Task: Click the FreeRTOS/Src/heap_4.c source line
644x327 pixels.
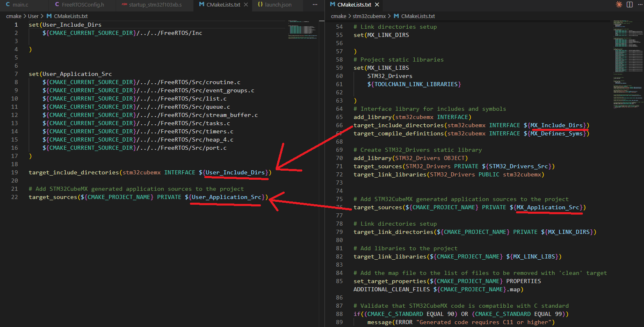Action: coord(138,139)
